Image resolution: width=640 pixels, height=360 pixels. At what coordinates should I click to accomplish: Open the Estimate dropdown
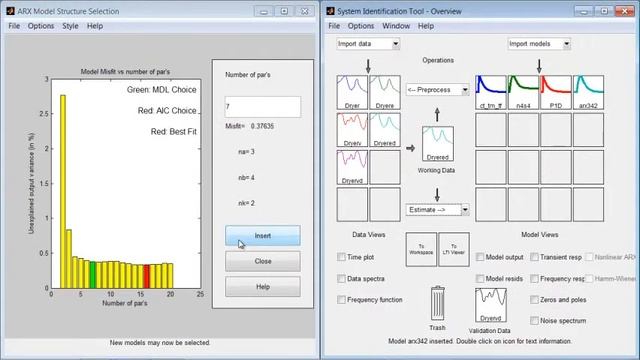point(438,210)
